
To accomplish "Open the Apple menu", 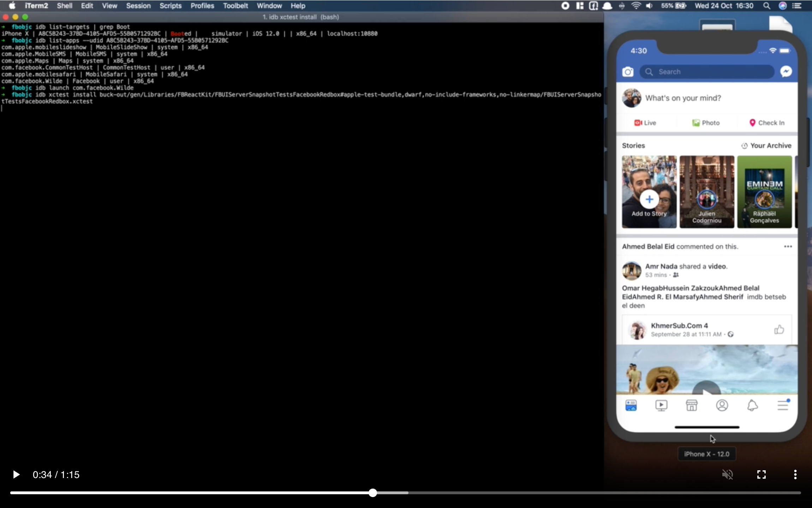I will [x=12, y=6].
